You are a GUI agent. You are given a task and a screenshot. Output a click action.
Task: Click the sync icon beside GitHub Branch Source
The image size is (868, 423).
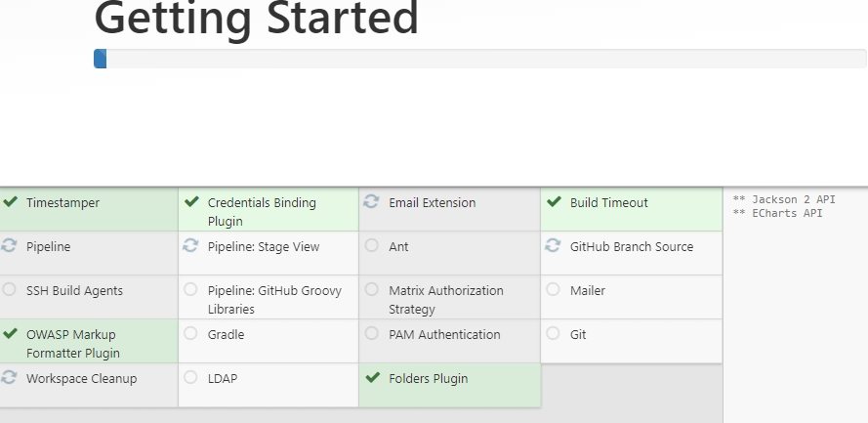pos(553,245)
